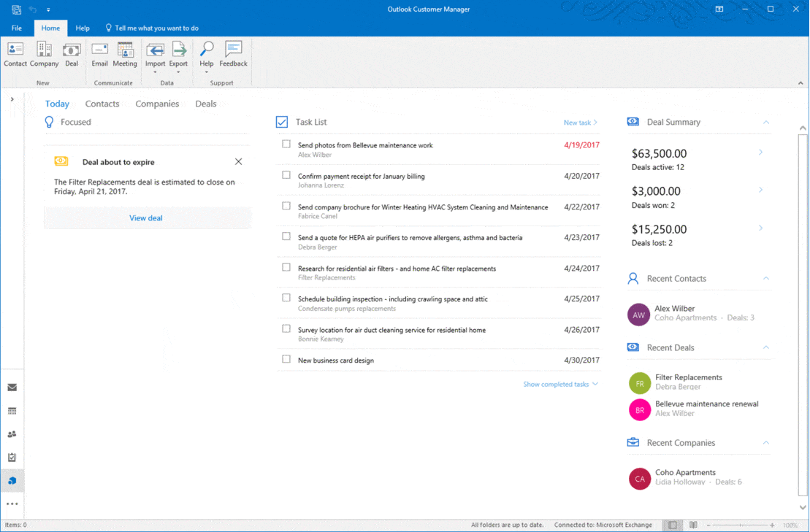The height and width of the screenshot is (532, 810).
Task: Add a new Company from the ribbon
Action: [44, 55]
